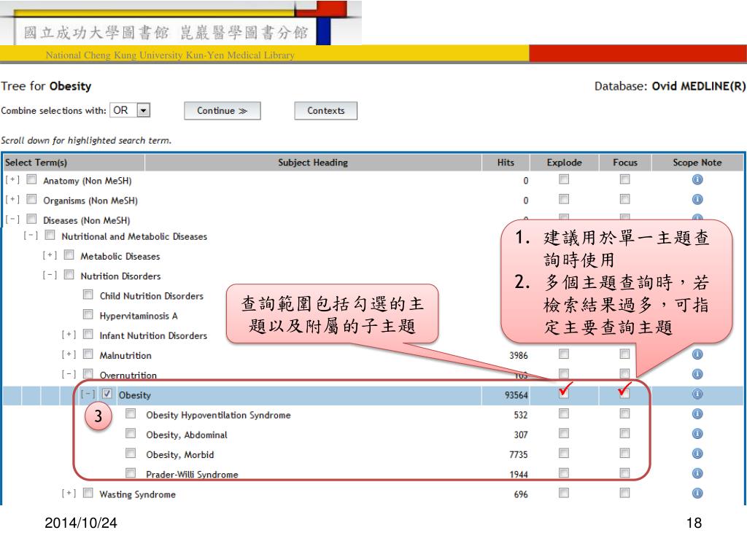This screenshot has width=747, height=560.
Task: Expand the Wasting Syndrome branch
Action: coord(69,494)
